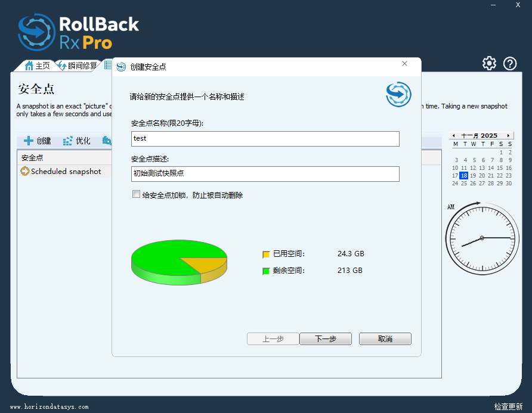Image resolution: width=532 pixels, height=413 pixels.
Task: Click the 取消 cancel button
Action: point(385,339)
